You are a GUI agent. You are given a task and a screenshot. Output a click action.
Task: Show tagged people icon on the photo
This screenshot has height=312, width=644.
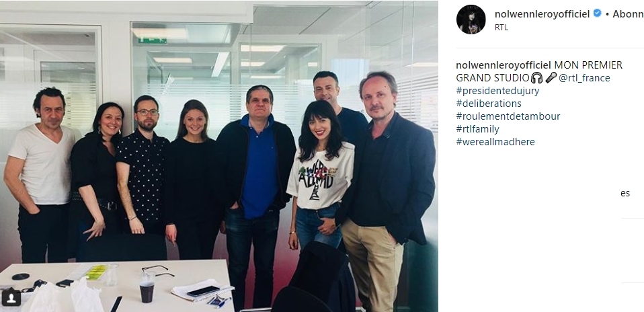[x=11, y=297]
